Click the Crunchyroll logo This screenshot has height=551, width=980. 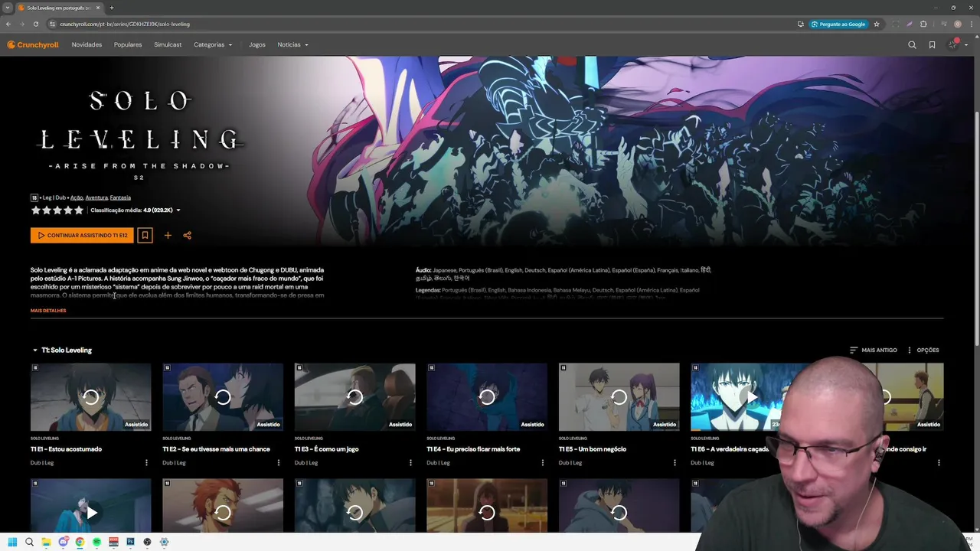(33, 45)
